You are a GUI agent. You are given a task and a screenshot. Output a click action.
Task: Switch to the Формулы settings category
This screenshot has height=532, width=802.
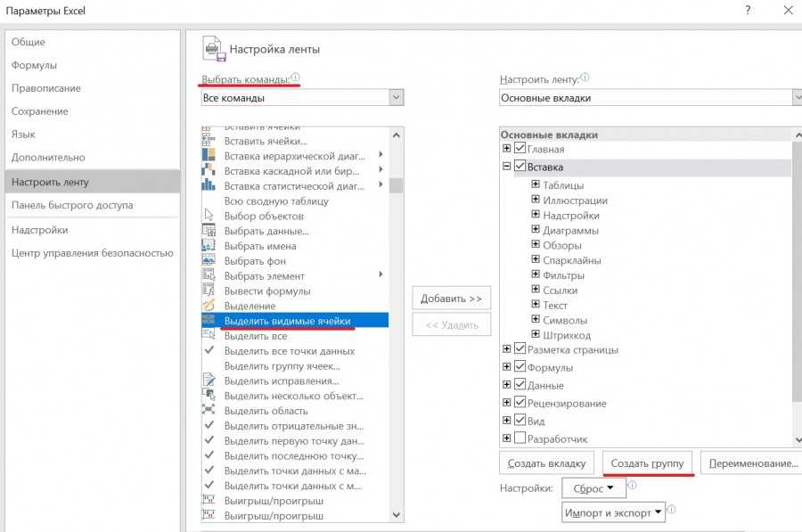pos(34,65)
